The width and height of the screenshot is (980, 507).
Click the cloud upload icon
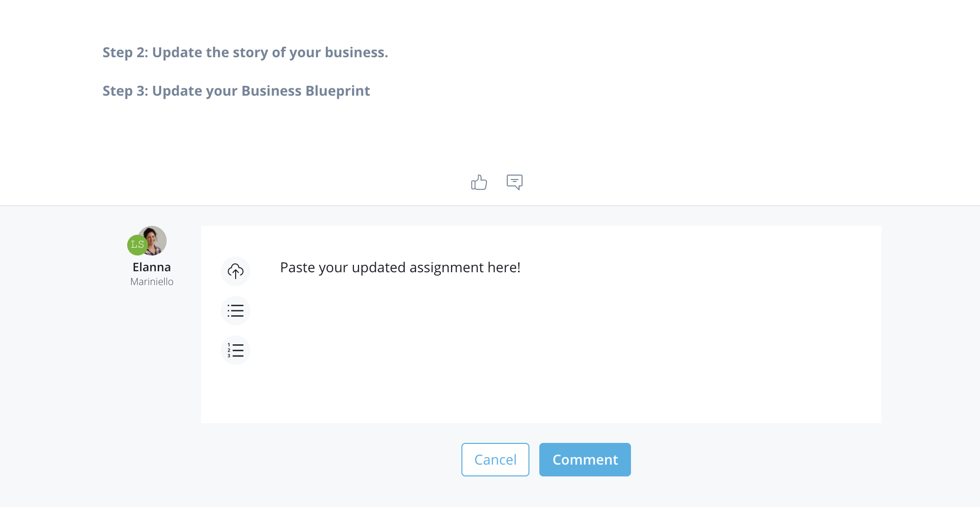coord(236,271)
